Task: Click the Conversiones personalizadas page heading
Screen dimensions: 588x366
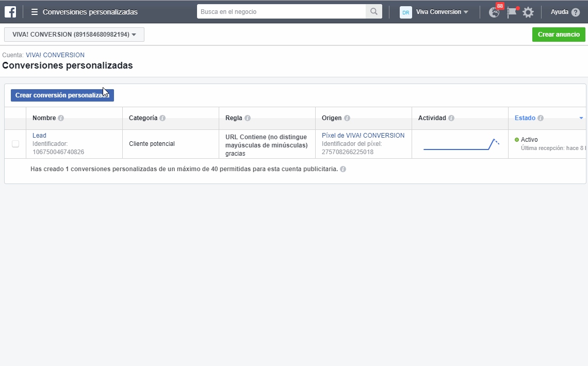Action: point(68,65)
